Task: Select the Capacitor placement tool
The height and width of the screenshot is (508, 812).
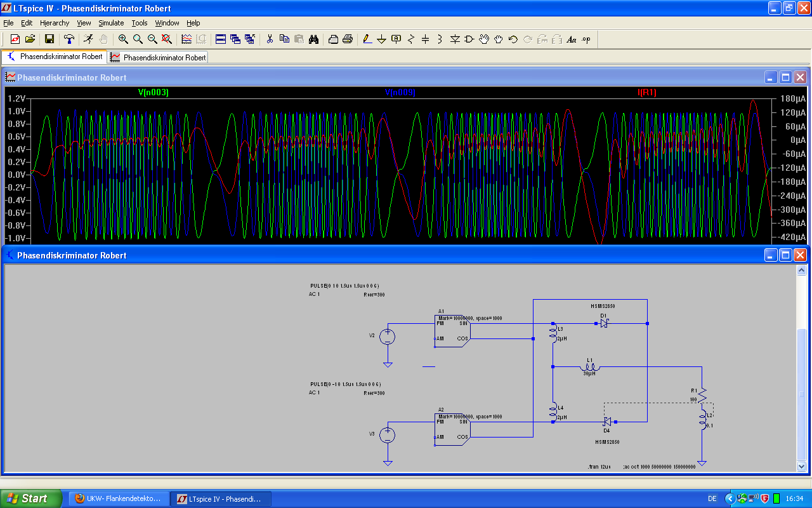Action: [425, 39]
